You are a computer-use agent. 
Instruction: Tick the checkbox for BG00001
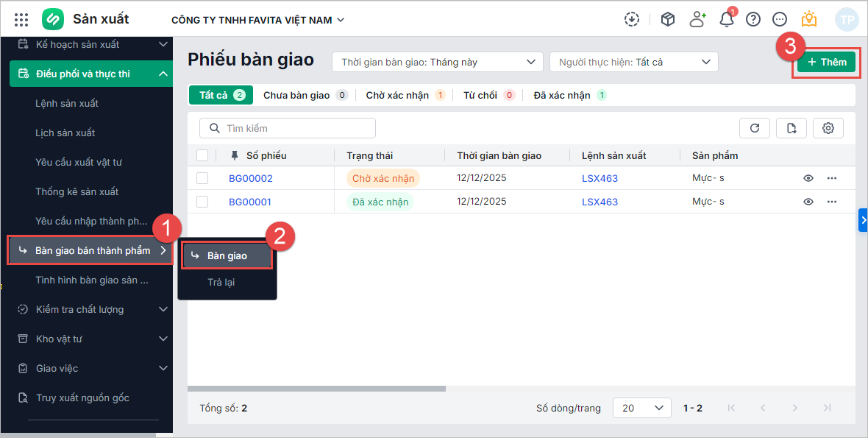(x=202, y=202)
